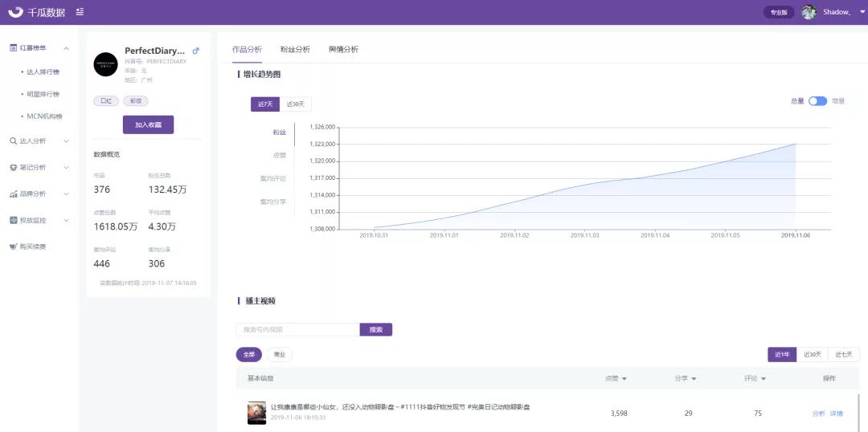Click the 投放监控 monitor icon
The image size is (868, 432).
point(14,220)
